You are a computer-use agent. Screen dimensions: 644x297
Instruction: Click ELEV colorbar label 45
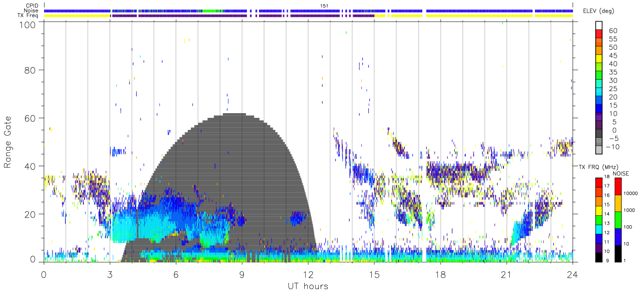pos(612,56)
